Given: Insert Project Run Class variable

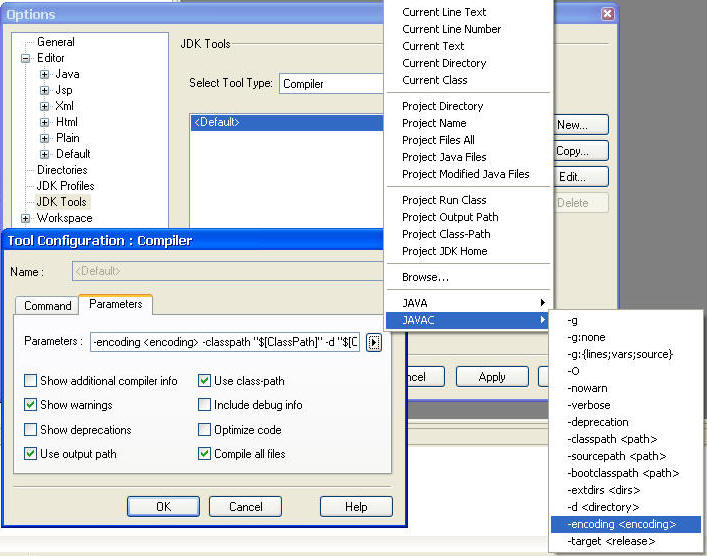Looking at the screenshot, I should point(469,200).
